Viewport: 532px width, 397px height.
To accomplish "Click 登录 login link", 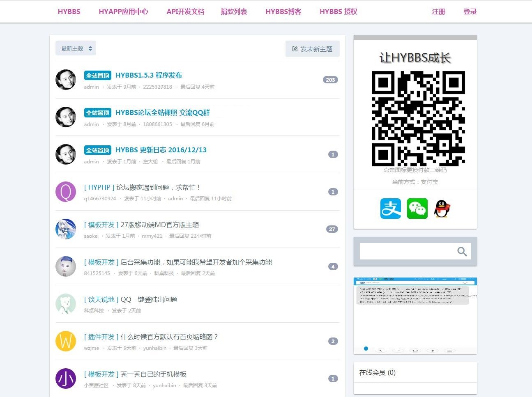I will click(x=470, y=11).
